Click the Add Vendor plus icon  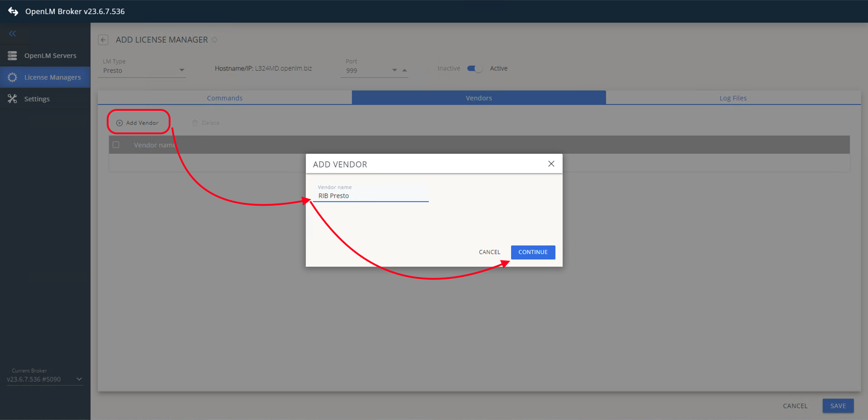(x=119, y=123)
